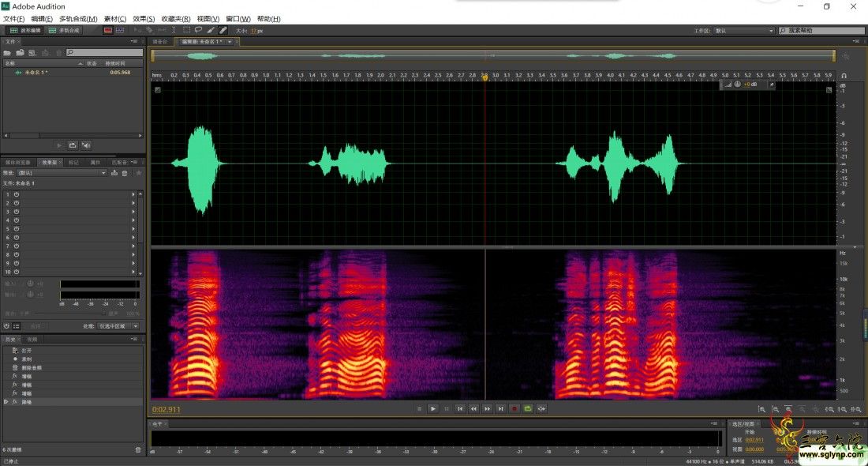Switch to 调音台 mixer tab
Viewport: 868px width, 466px height.
160,42
